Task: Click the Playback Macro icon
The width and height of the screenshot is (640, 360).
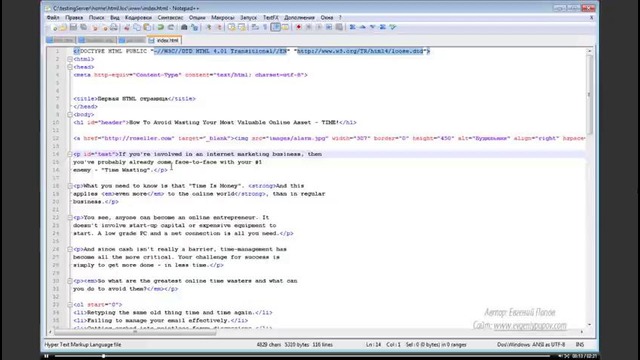Action: (319, 27)
